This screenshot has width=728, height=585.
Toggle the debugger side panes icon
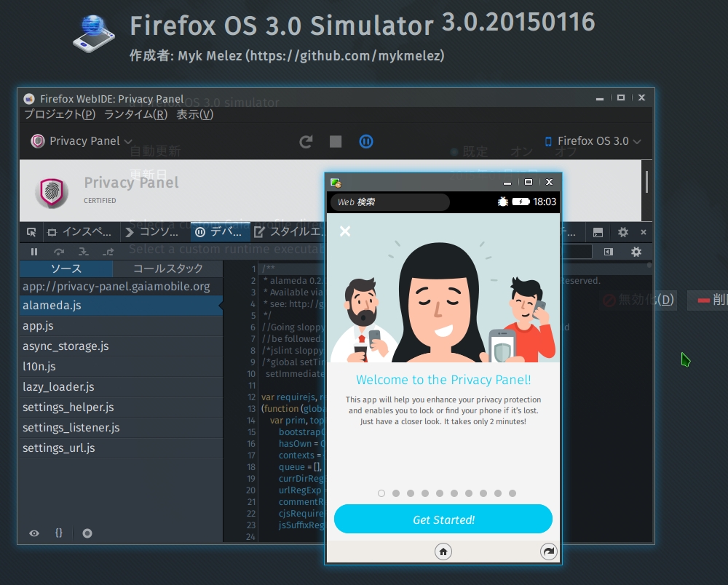point(608,252)
